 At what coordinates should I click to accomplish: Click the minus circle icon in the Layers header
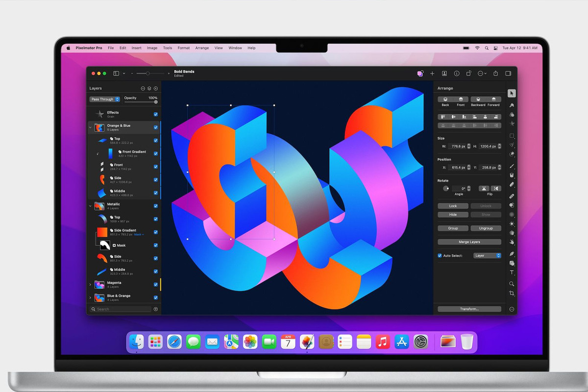point(143,88)
